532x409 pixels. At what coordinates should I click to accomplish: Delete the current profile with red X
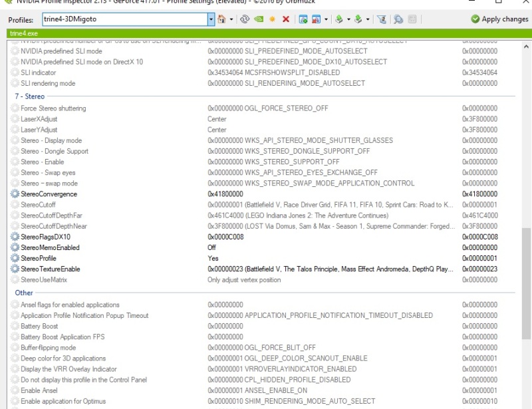click(x=286, y=19)
